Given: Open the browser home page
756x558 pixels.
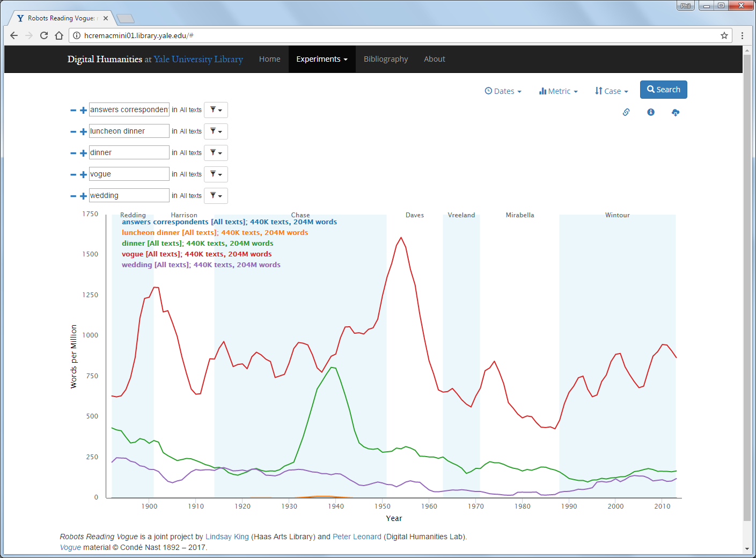Looking at the screenshot, I should click(59, 35).
